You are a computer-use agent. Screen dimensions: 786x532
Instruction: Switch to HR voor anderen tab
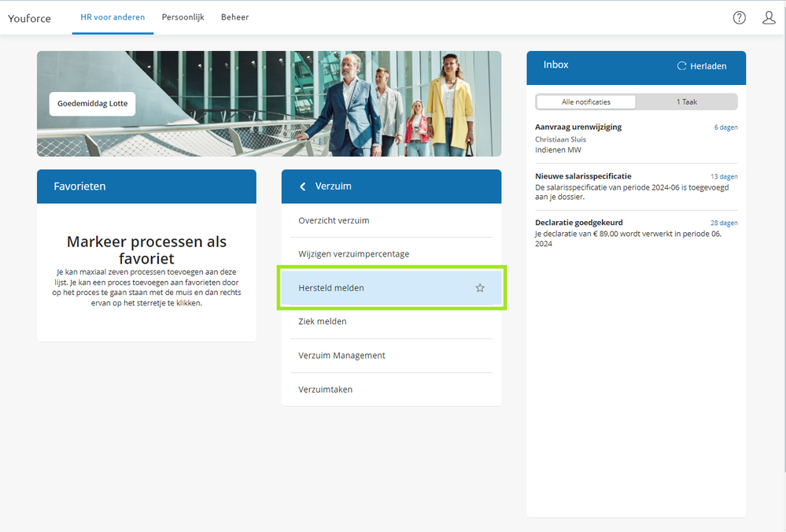tap(113, 17)
